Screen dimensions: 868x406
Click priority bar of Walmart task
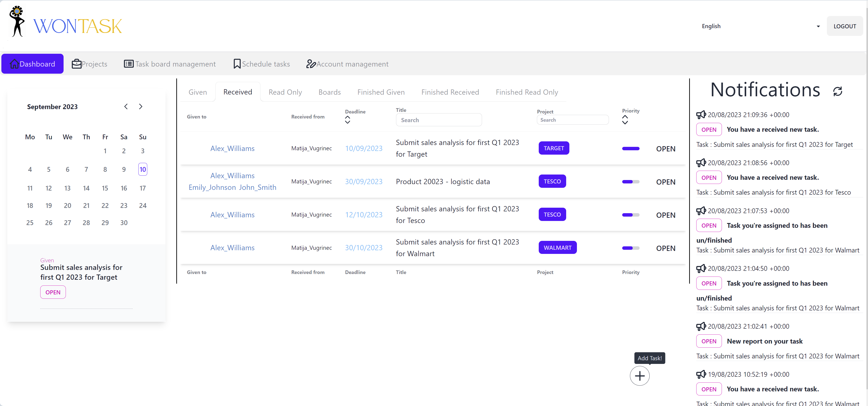(x=630, y=248)
